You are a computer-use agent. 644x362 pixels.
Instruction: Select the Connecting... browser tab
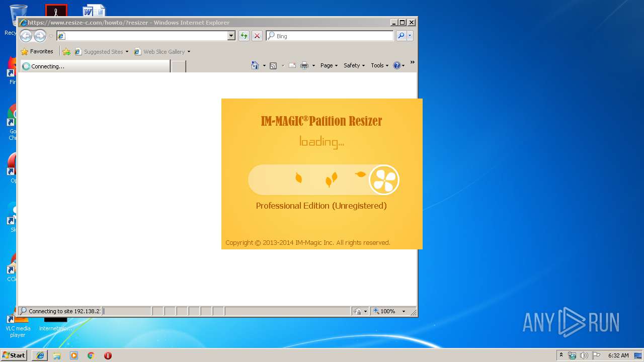96,66
